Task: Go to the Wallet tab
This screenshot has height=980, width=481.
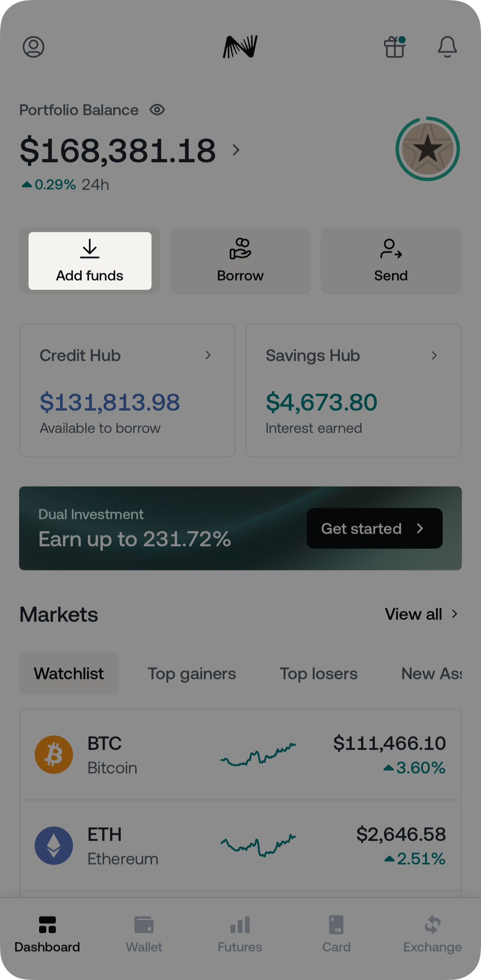Action: (x=144, y=933)
